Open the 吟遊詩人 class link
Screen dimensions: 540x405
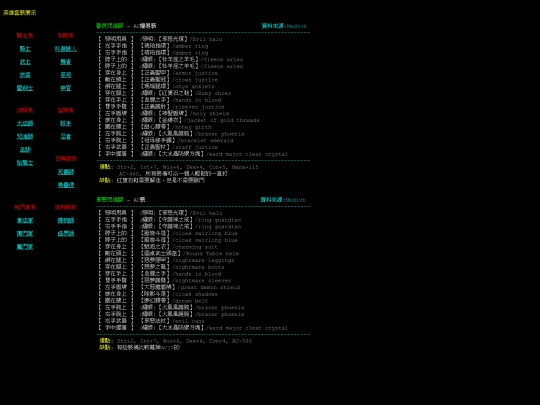point(65,49)
